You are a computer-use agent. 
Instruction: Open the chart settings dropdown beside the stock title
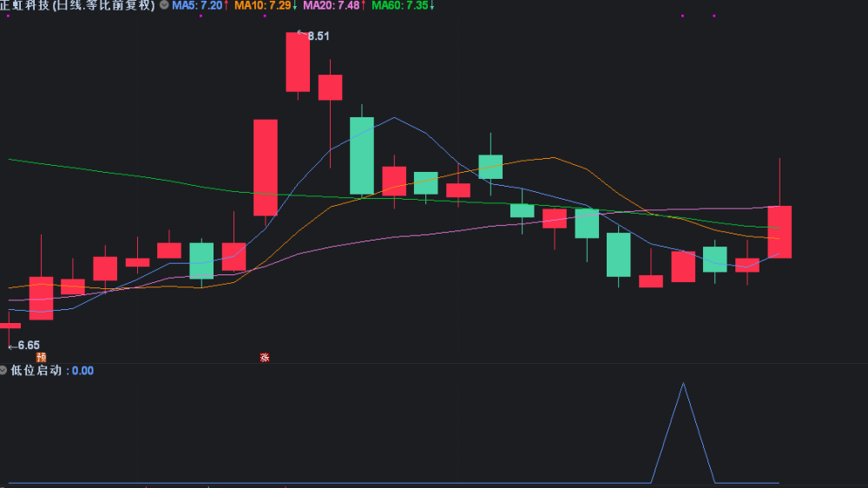[x=164, y=5]
